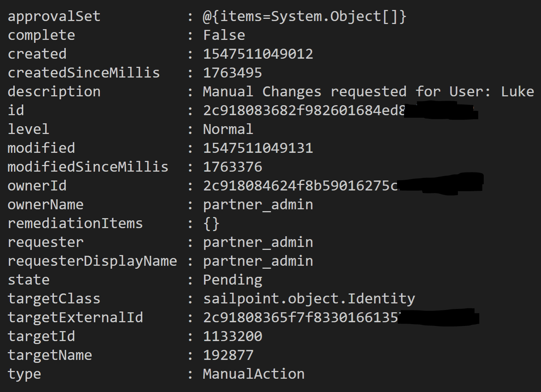Click the sailpoint.object.Identity targetClass value
Screen dimensions: 541x392
pyautogui.click(x=309, y=299)
